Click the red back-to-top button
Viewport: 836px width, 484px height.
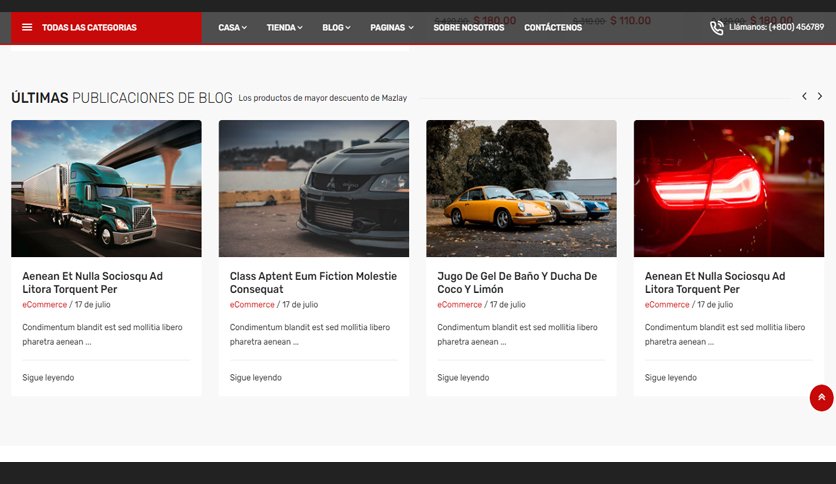tap(821, 398)
